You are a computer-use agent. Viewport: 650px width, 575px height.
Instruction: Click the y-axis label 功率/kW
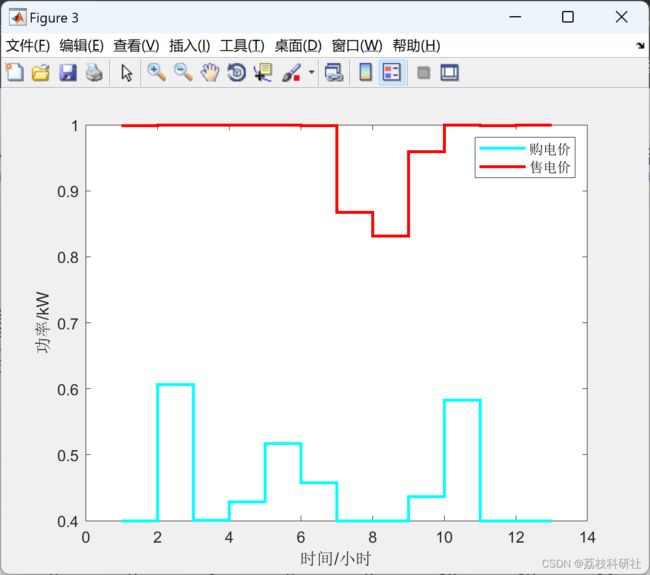(x=43, y=323)
